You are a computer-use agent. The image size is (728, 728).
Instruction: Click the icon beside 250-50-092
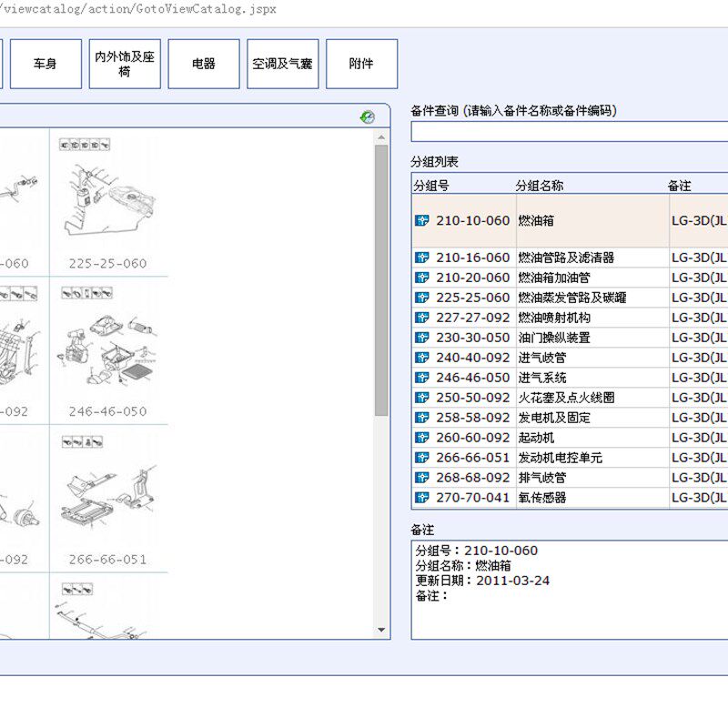(x=421, y=397)
